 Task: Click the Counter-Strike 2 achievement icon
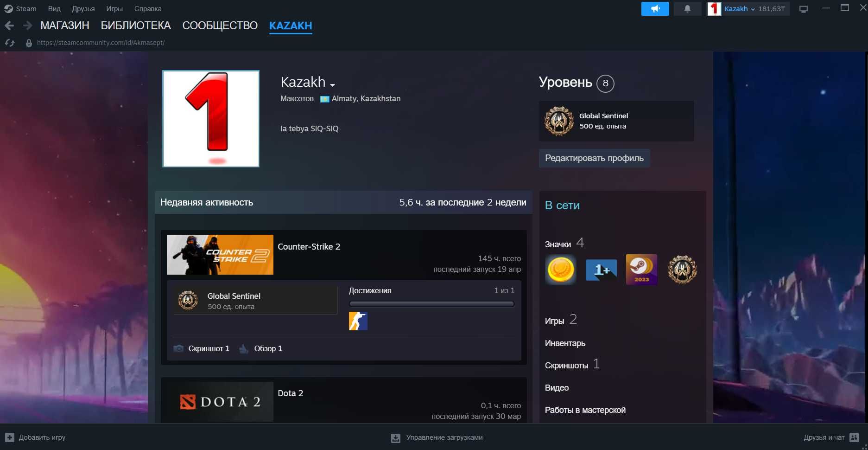point(358,321)
